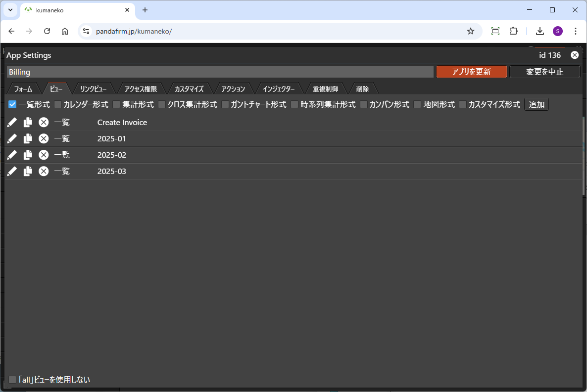The width and height of the screenshot is (587, 392).
Task: Edit the Create Invoice view with pencil icon
Action: 12,123
